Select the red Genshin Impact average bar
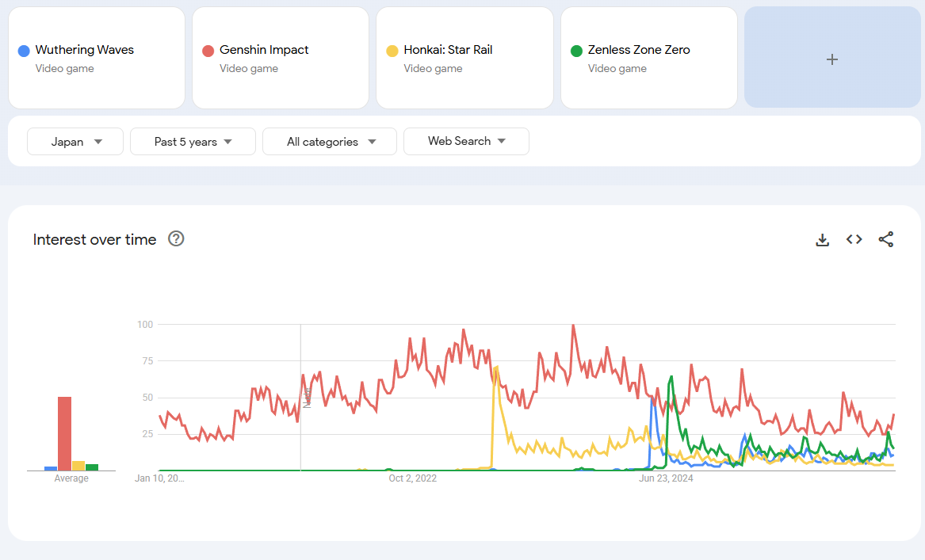This screenshot has height=560, width=925. (x=64, y=434)
